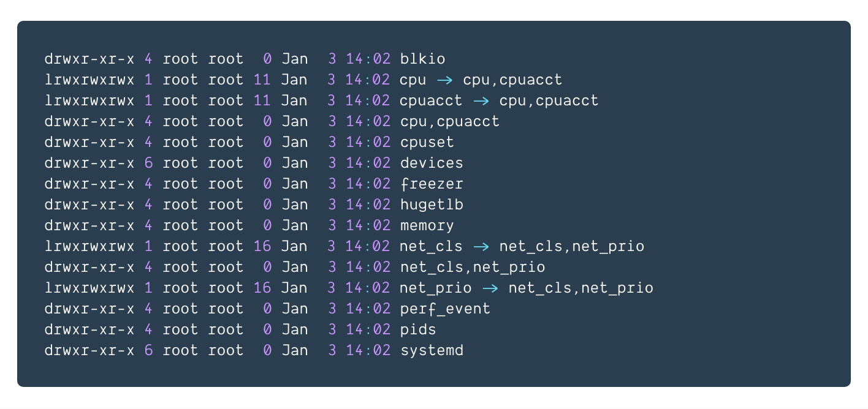Image resolution: width=868 pixels, height=409 pixels.
Task: Click the link count 6 on the devices row
Action: click(148, 163)
